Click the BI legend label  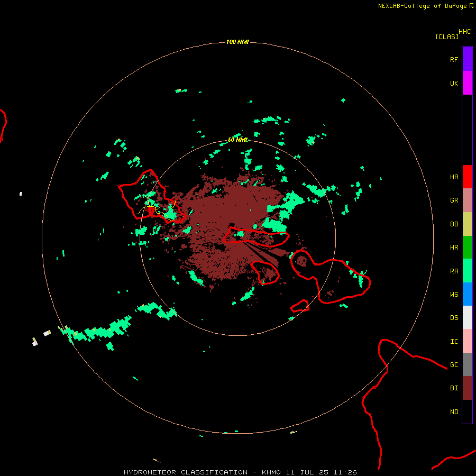click(x=454, y=388)
